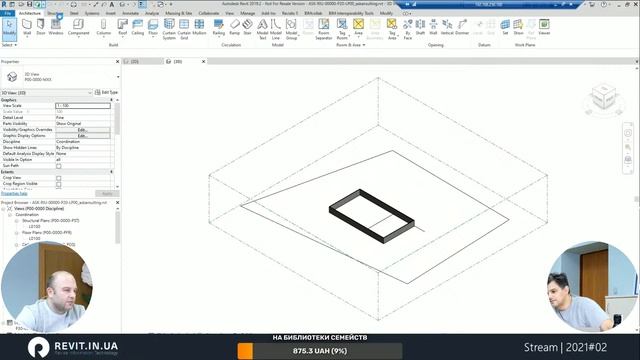Switch to the Massing & Site tab
640x360 pixels.
click(x=178, y=13)
